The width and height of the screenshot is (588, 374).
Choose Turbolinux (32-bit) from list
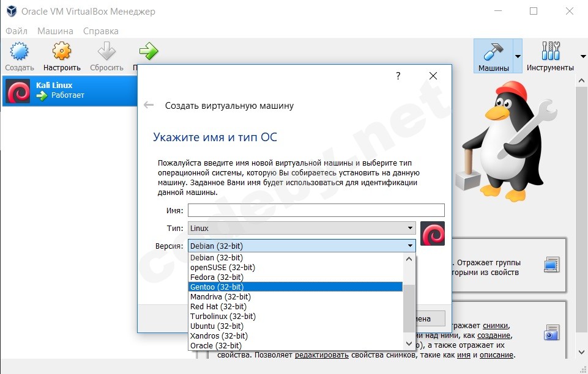[x=296, y=316]
